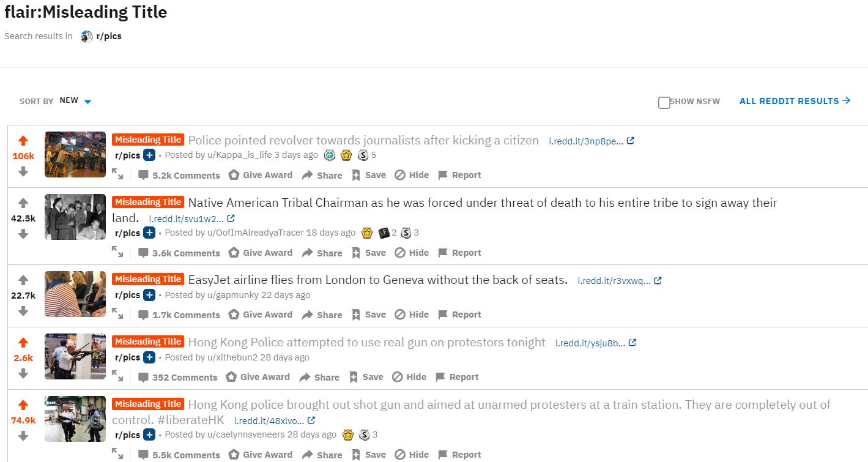The height and width of the screenshot is (462, 868).
Task: Open All Reddit Results link
Action: [795, 101]
